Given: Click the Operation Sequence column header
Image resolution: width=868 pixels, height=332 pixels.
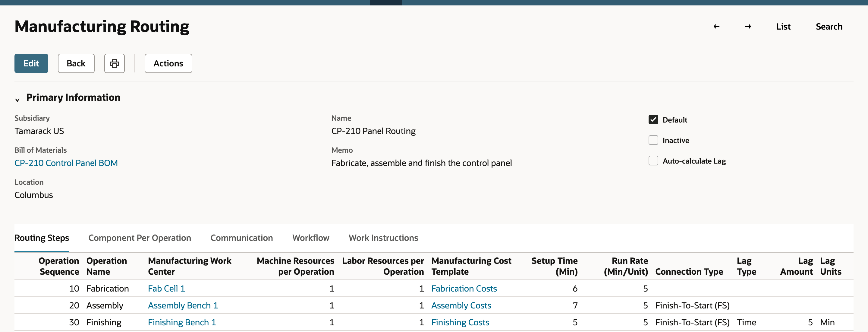Looking at the screenshot, I should (59, 266).
